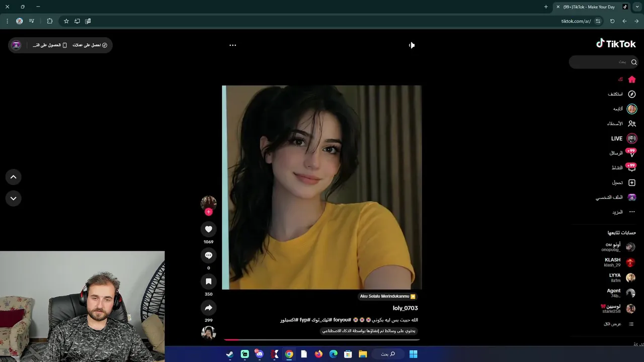Bookmark this page with the star icon
This screenshot has width=644, height=362.
coord(66,21)
